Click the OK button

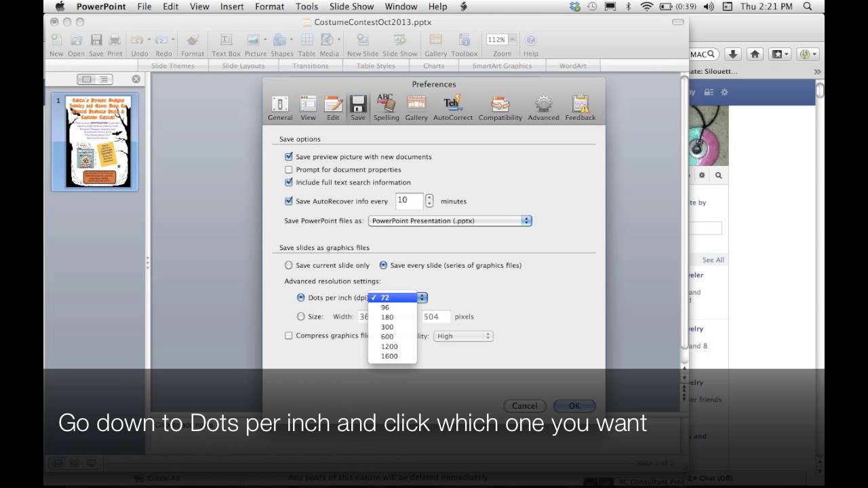(x=574, y=405)
